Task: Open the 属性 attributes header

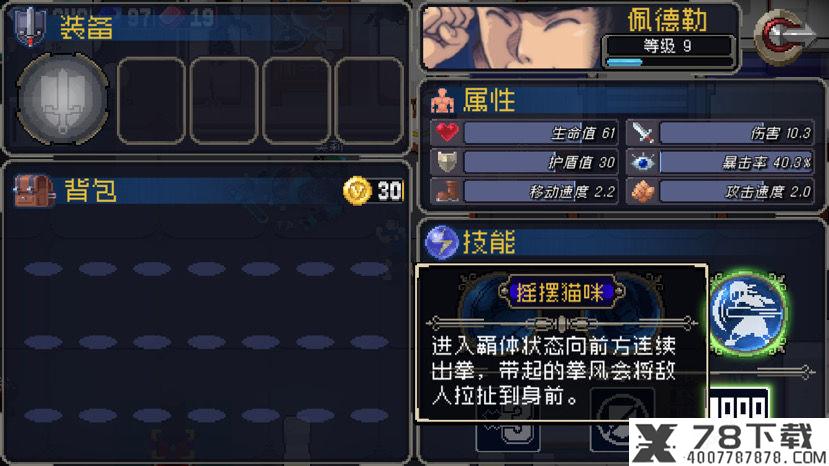Action: click(x=489, y=99)
